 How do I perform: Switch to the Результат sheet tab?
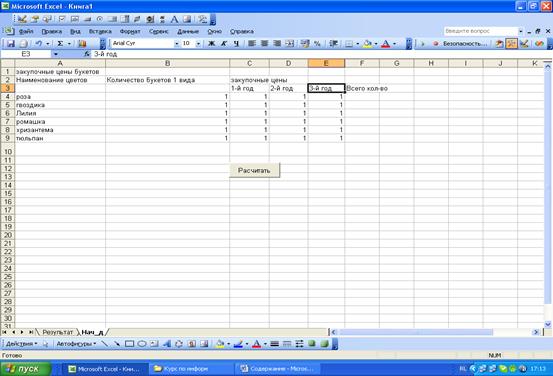coord(57,332)
